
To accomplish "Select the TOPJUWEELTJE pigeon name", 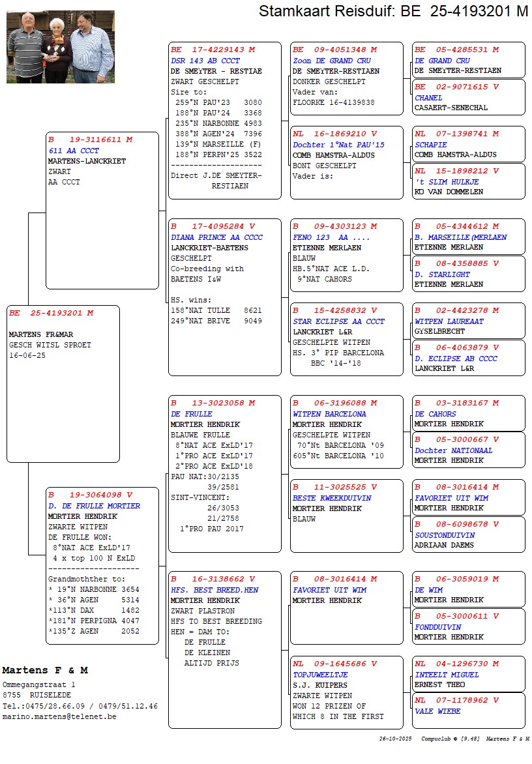I will point(320,675).
